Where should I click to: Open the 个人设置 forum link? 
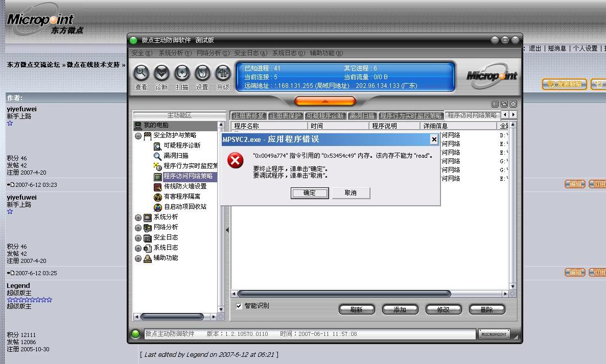[585, 48]
